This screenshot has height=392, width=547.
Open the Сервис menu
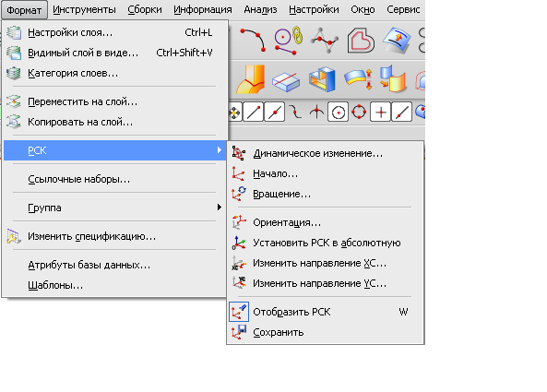point(403,10)
